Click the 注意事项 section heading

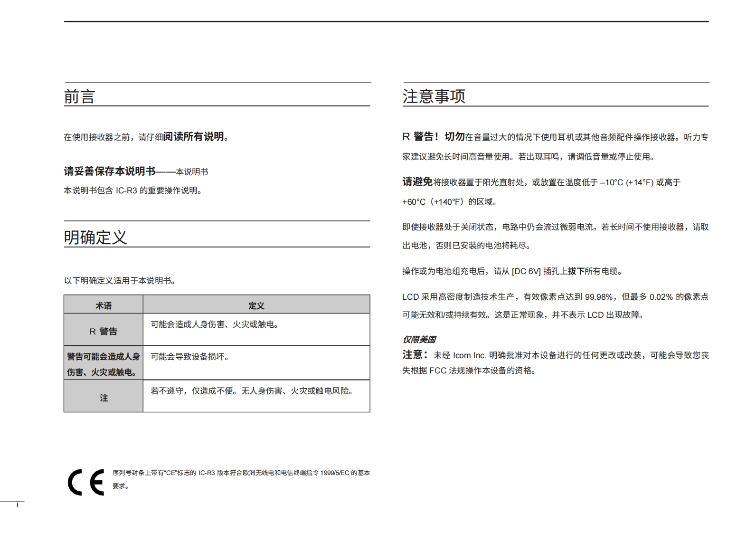click(x=434, y=96)
